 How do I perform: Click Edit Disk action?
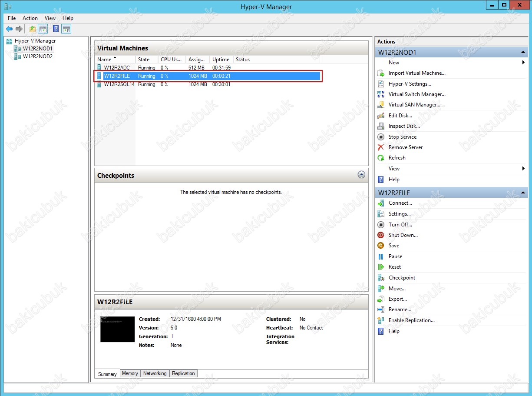point(400,116)
